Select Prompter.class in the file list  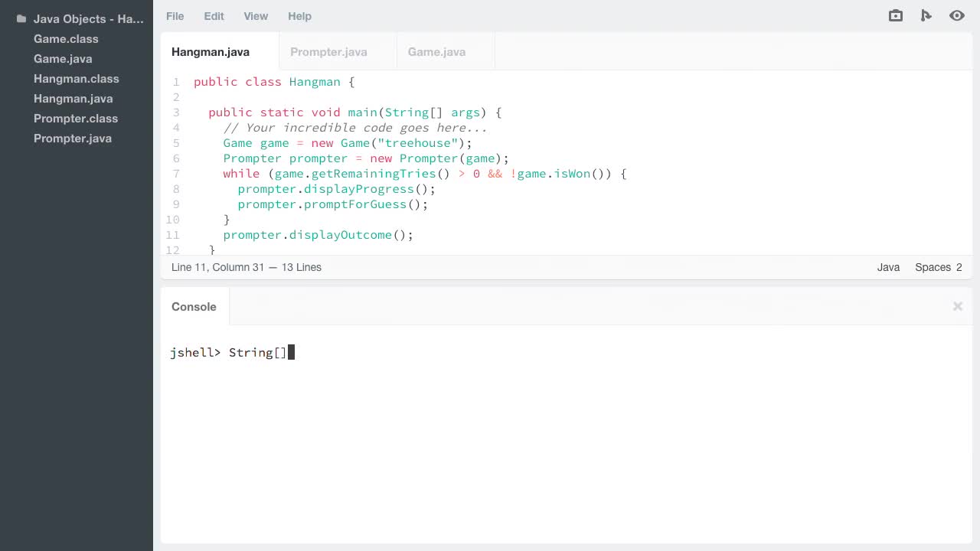coord(75,119)
